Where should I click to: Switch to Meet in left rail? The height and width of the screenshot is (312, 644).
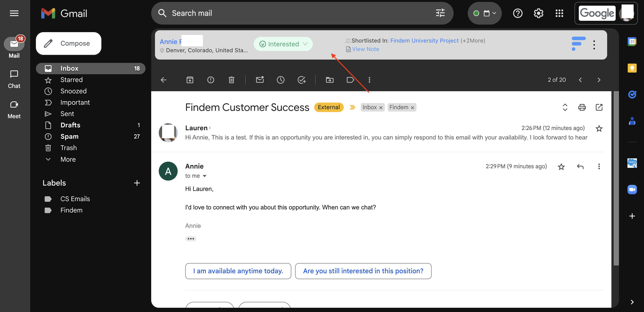pos(14,110)
